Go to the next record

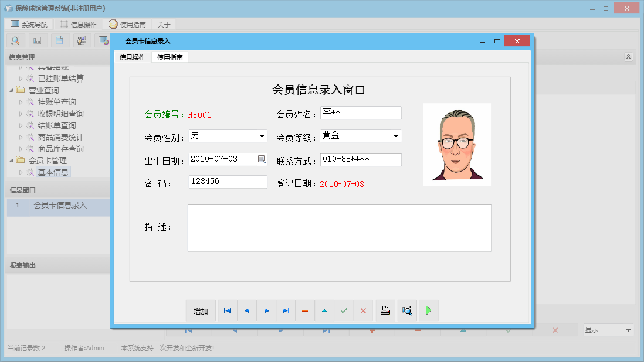coord(266,310)
